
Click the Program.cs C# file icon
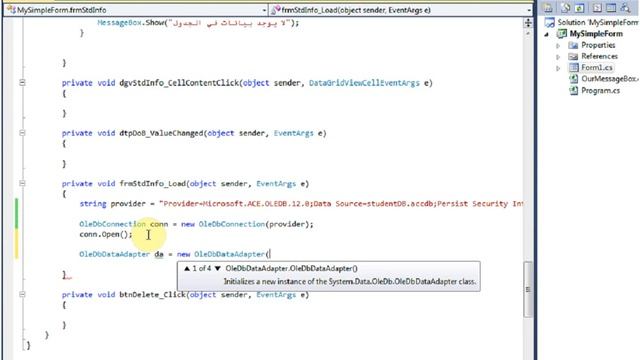click(x=573, y=90)
